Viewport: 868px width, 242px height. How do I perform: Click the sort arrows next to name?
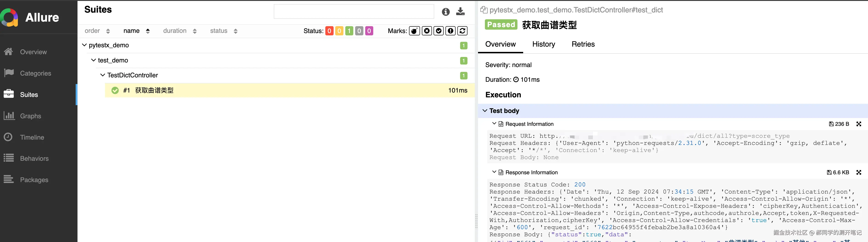coord(148,31)
